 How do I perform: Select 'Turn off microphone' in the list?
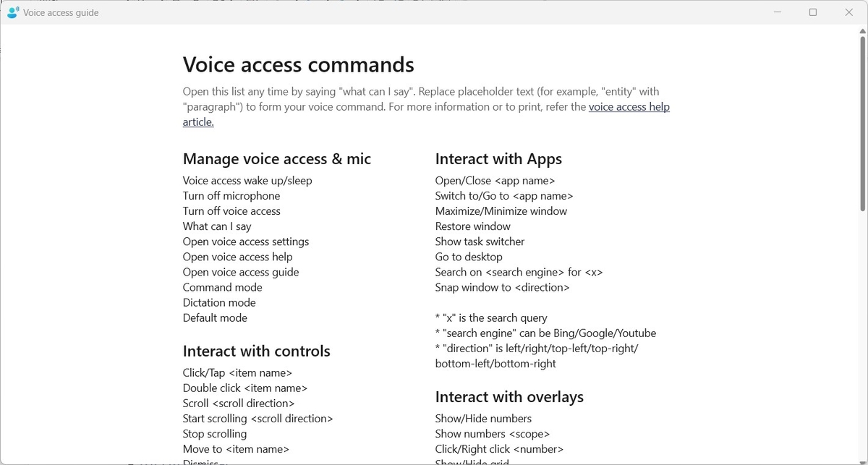pos(231,196)
